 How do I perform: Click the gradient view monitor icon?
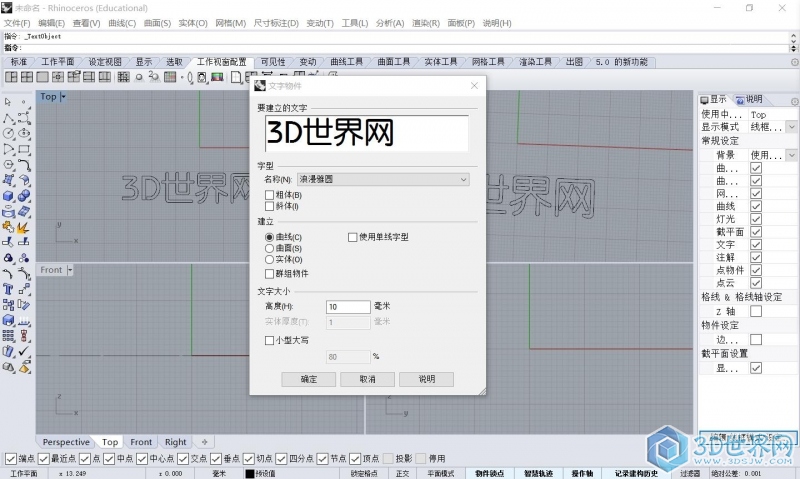217,77
